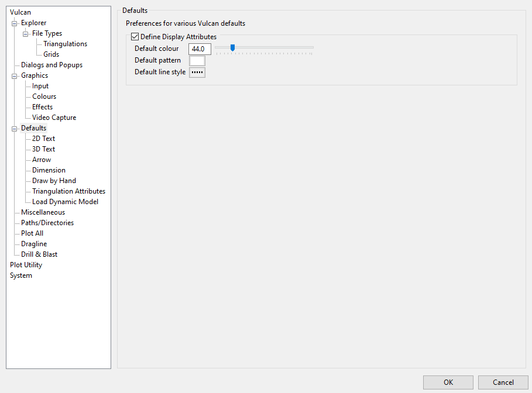This screenshot has height=393, width=532.
Task: Open the Input preferences page
Action: 40,86
